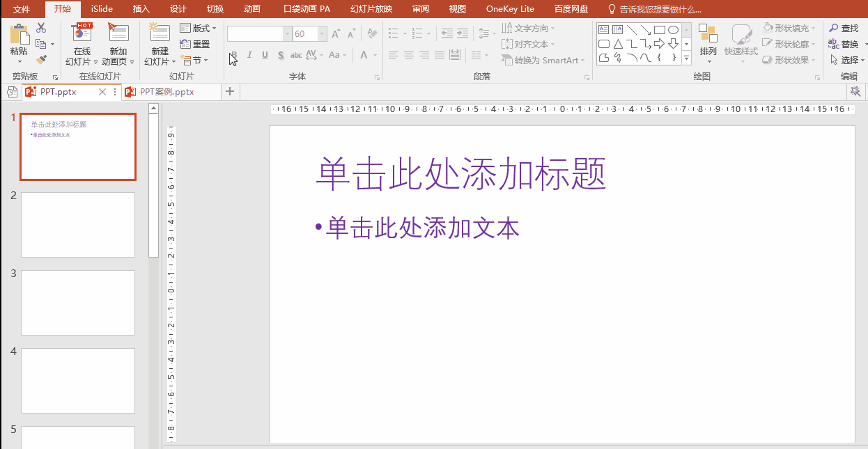This screenshot has height=449, width=868.
Task: Select slide 3 thumbnail in the panel
Action: coord(77,302)
